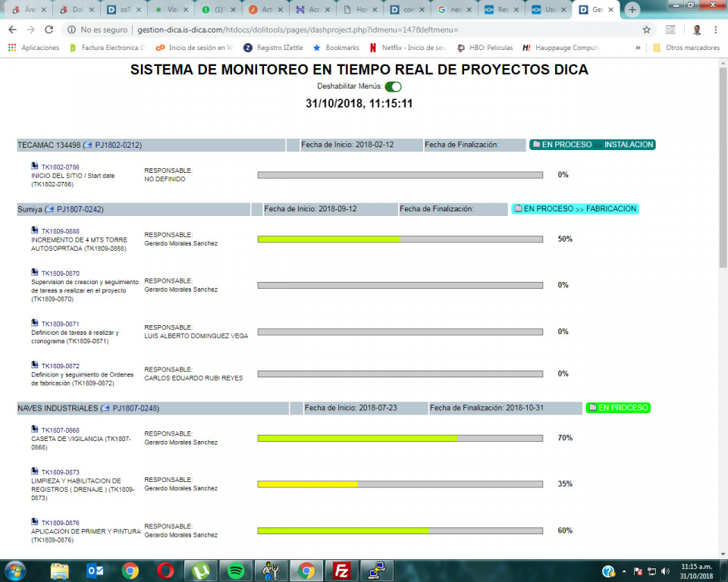Viewport: 728px width, 582px height.
Task: Open Otros marcadores folder
Action: tap(686, 48)
